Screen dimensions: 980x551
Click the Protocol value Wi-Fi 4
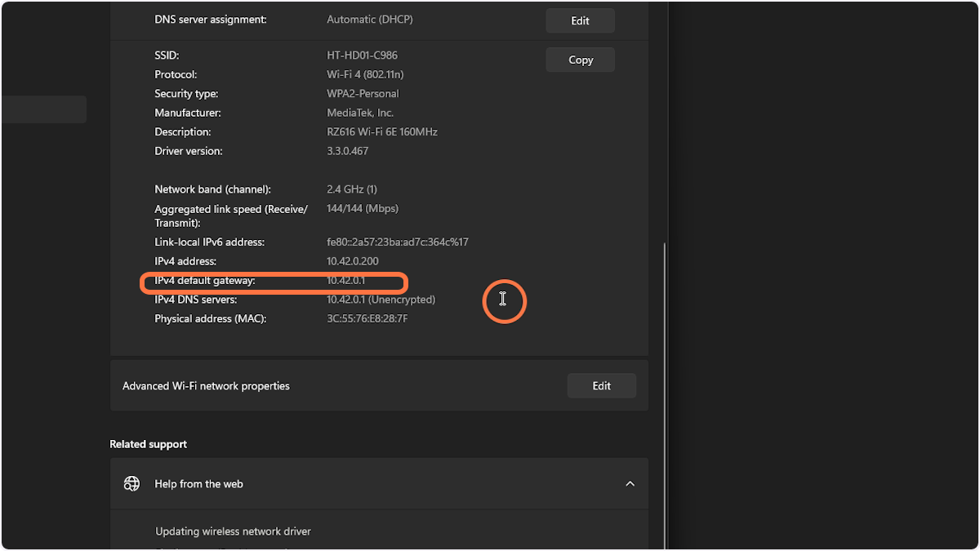click(x=364, y=74)
